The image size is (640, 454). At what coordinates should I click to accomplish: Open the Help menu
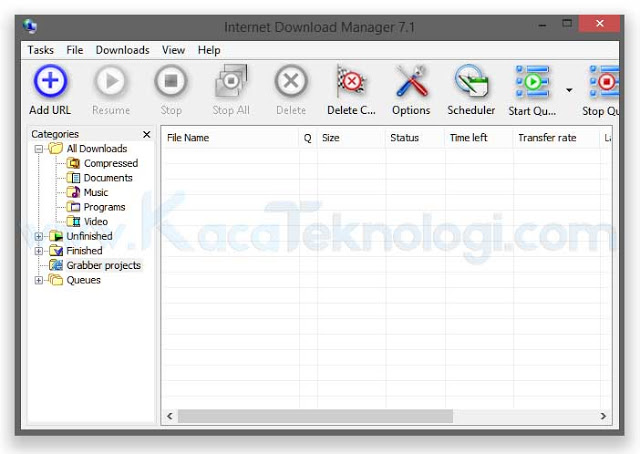pyautogui.click(x=209, y=50)
